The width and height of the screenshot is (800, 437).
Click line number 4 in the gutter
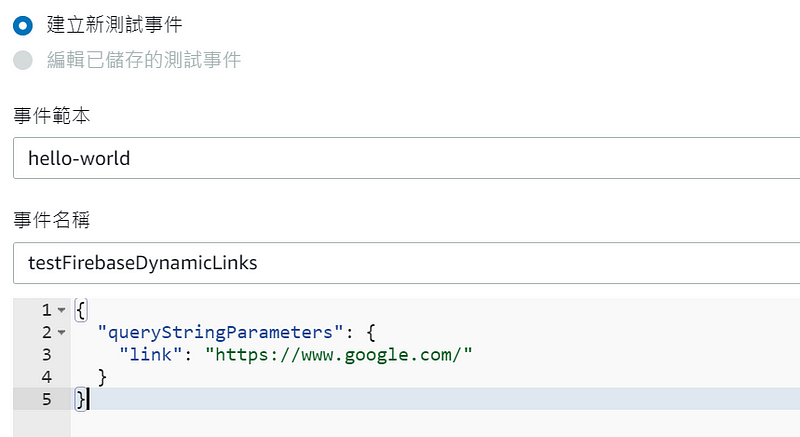(x=46, y=377)
